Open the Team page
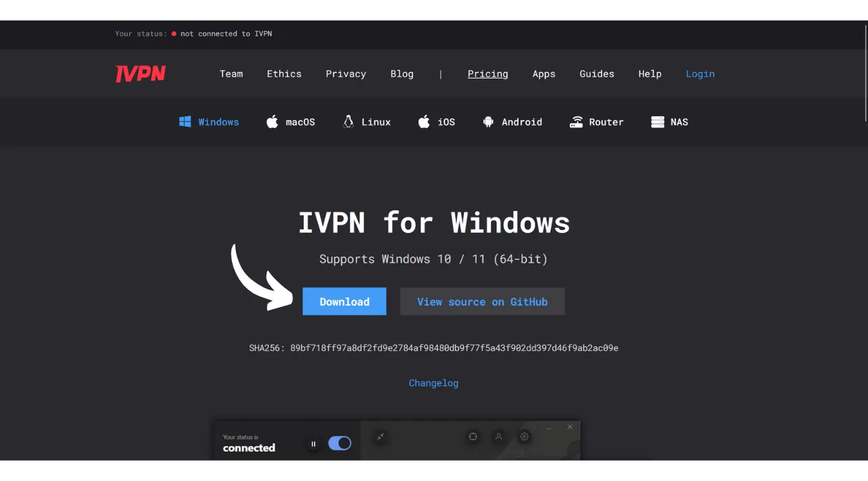Viewport: 868px width, 481px height. tap(231, 74)
